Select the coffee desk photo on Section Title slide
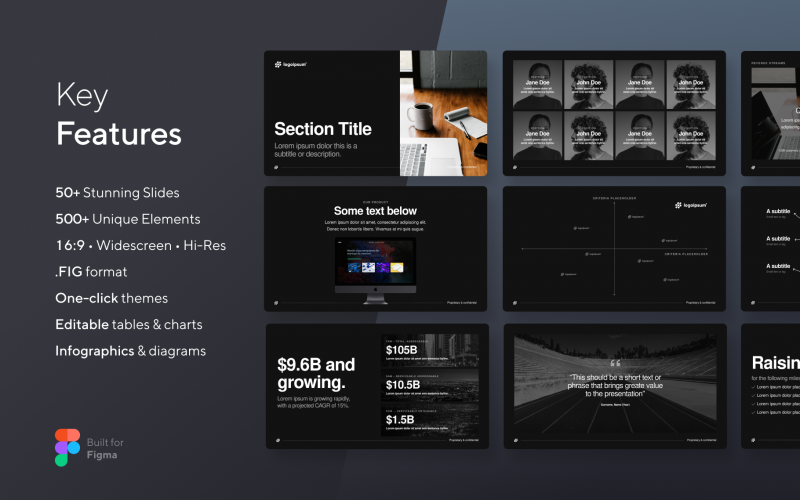This screenshot has height=500, width=800. tap(443, 113)
